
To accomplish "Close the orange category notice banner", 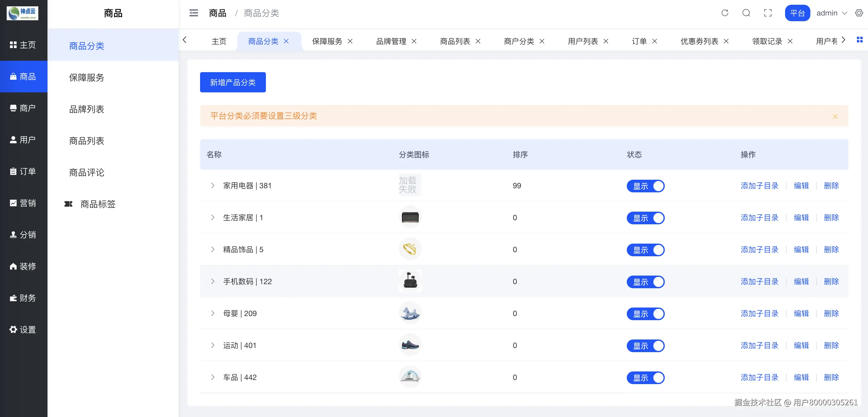I will pos(835,116).
